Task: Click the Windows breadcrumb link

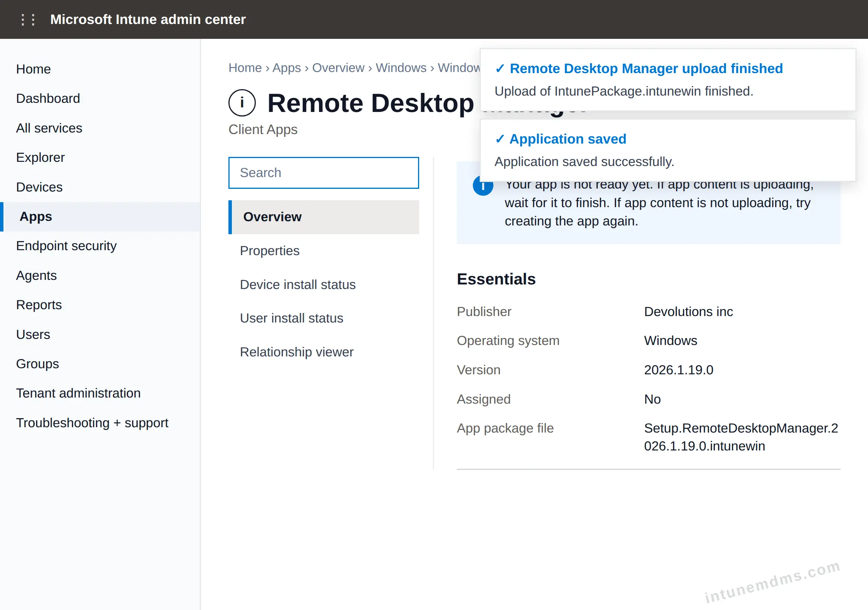Action: point(401,68)
